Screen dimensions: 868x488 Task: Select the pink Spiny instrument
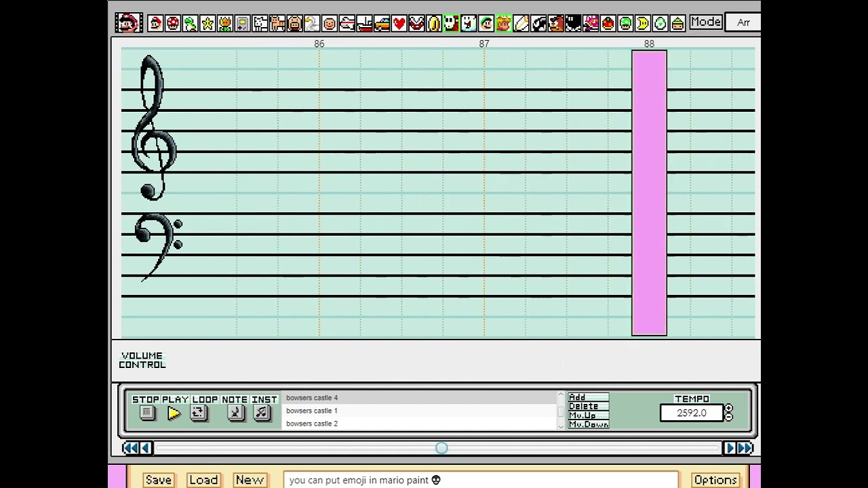(x=591, y=24)
